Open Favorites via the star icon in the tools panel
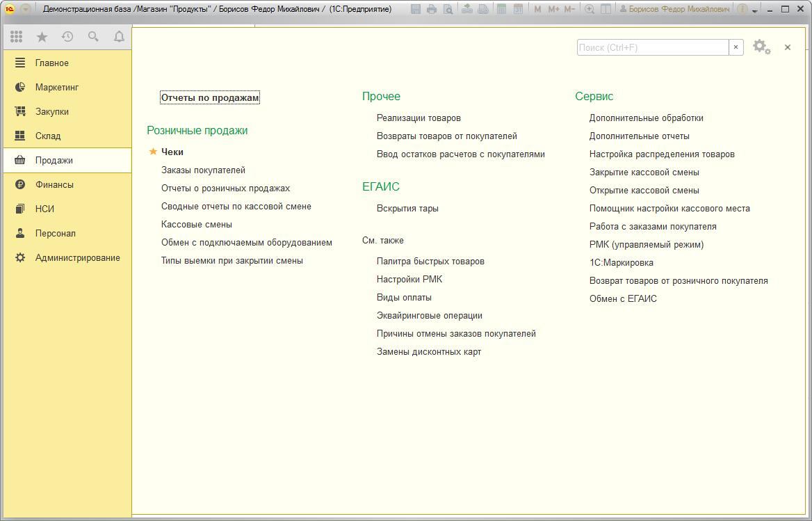 coord(42,36)
